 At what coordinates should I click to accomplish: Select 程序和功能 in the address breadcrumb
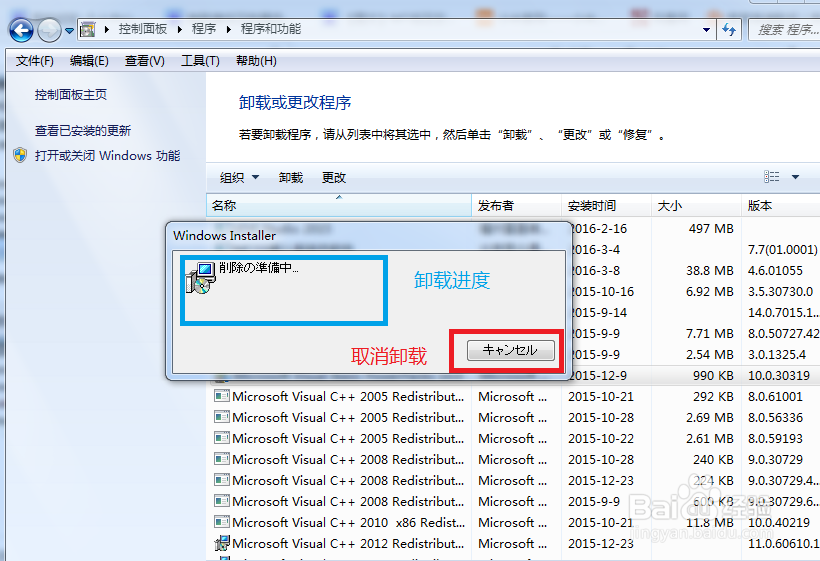[x=270, y=29]
